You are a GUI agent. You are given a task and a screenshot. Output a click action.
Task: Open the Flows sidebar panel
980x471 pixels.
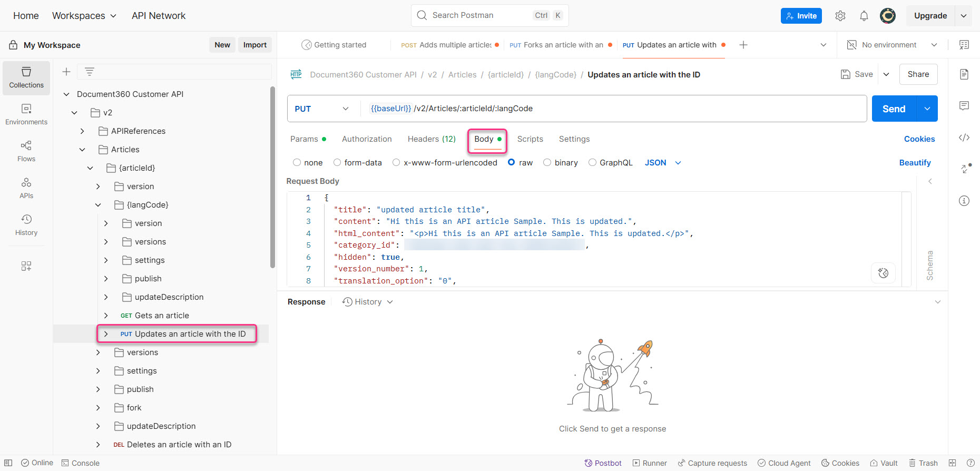click(26, 152)
